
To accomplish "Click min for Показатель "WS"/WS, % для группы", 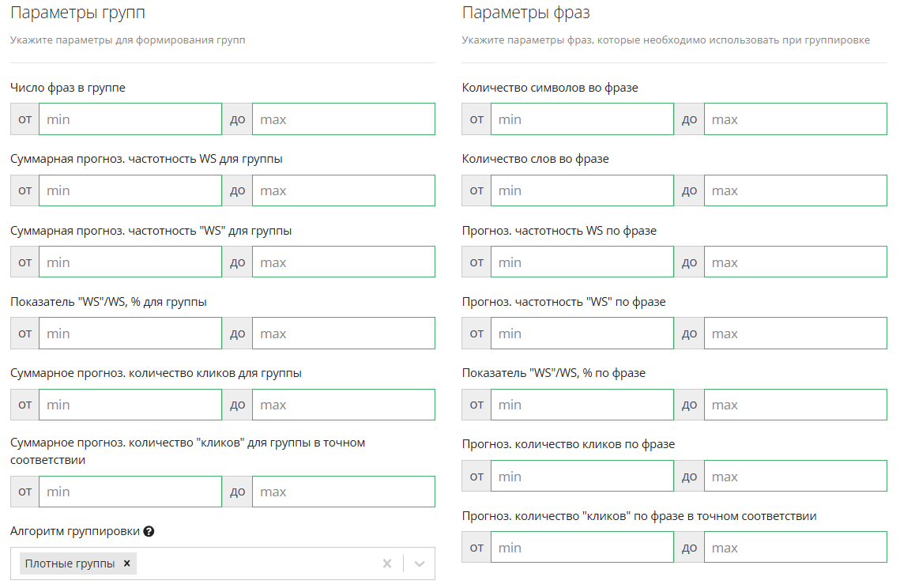I will (x=130, y=334).
